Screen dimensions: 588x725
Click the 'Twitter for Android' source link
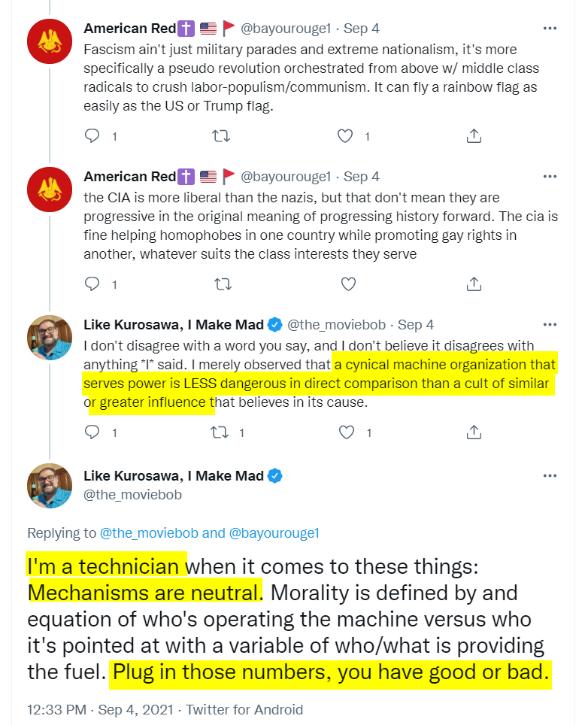click(x=244, y=709)
